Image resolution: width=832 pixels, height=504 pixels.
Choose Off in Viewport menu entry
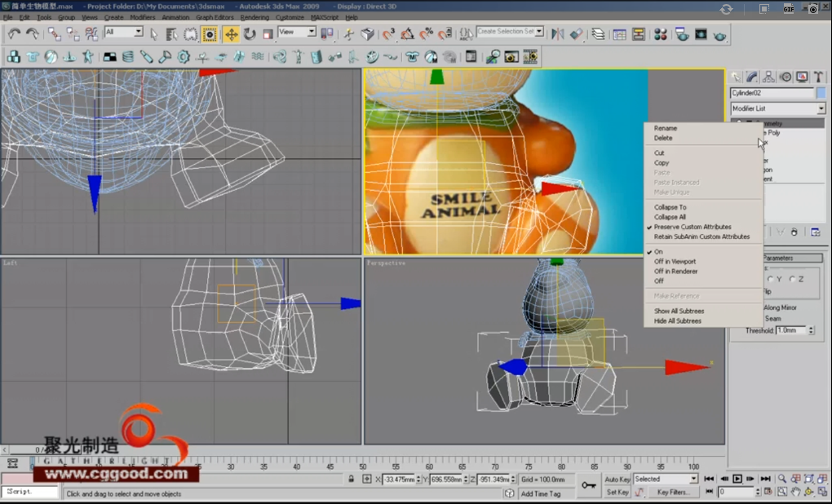(675, 262)
